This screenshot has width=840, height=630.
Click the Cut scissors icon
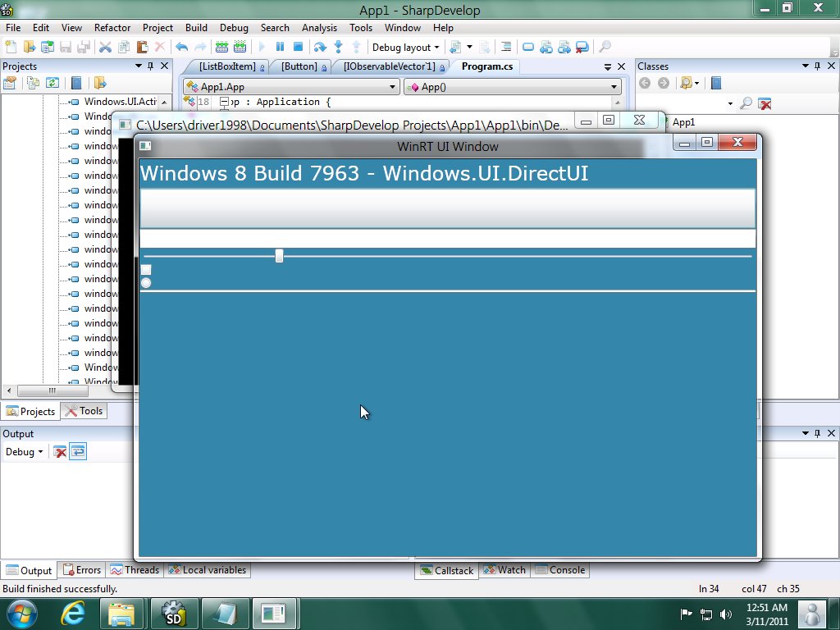(106, 47)
